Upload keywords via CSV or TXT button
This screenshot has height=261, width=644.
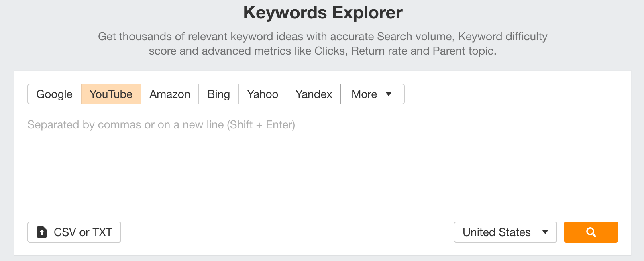tap(74, 232)
